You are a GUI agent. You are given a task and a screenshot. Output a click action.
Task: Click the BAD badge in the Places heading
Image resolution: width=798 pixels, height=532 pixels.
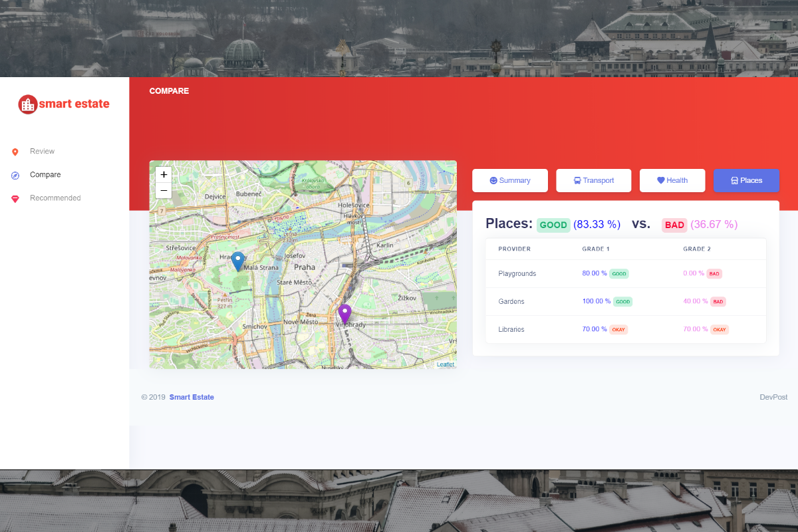click(x=674, y=225)
